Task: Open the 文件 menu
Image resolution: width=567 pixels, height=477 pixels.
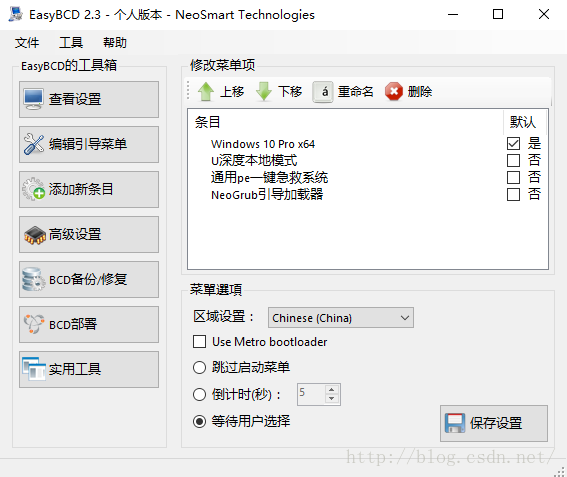Action: (27, 43)
